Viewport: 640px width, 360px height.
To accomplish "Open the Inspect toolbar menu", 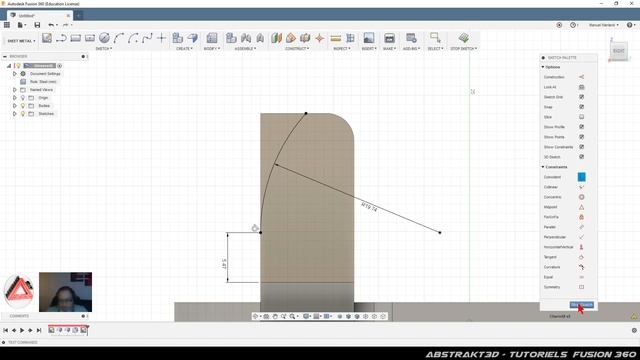I will (342, 49).
